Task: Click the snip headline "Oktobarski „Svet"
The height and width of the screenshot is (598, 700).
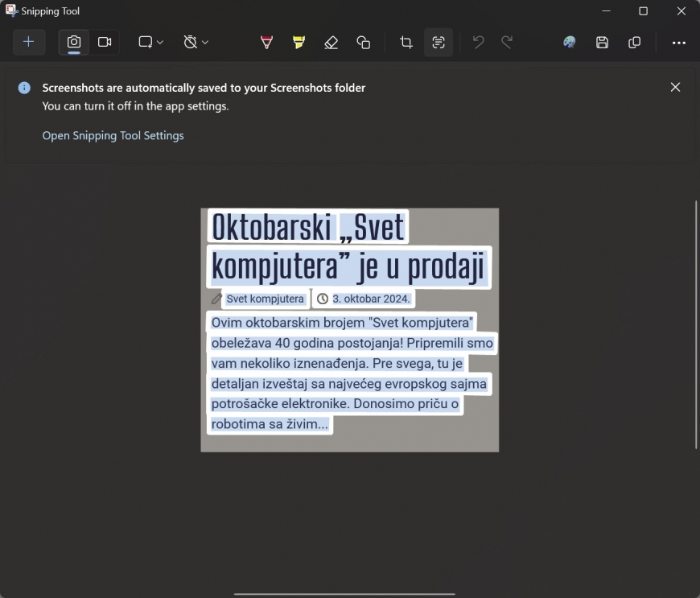Action: point(308,227)
